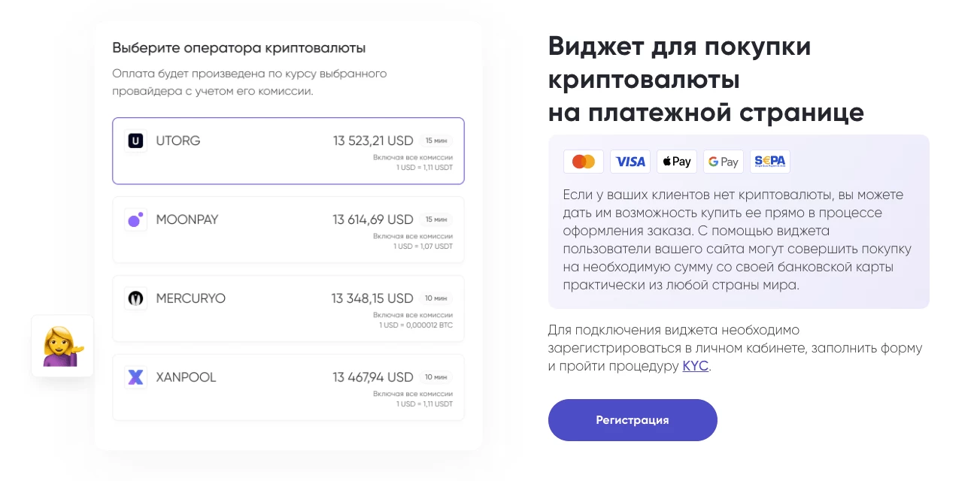The image size is (980, 481).
Task: Click the Visa payment icon
Action: coord(630,162)
